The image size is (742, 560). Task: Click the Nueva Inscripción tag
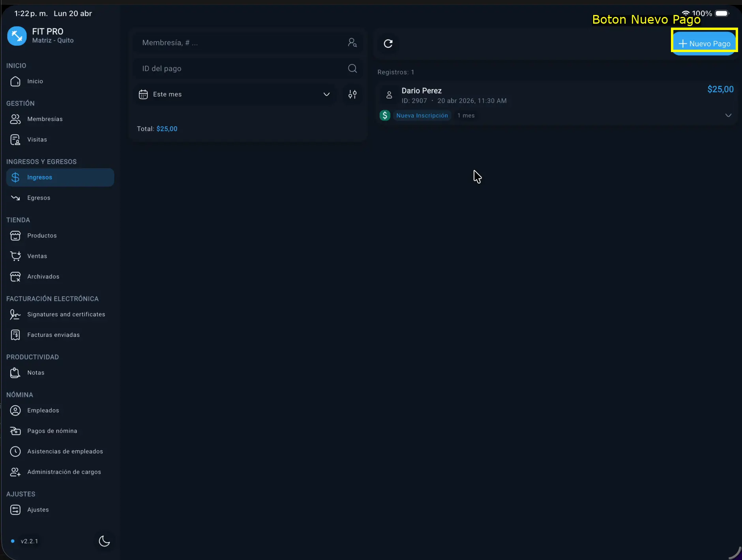coord(422,116)
